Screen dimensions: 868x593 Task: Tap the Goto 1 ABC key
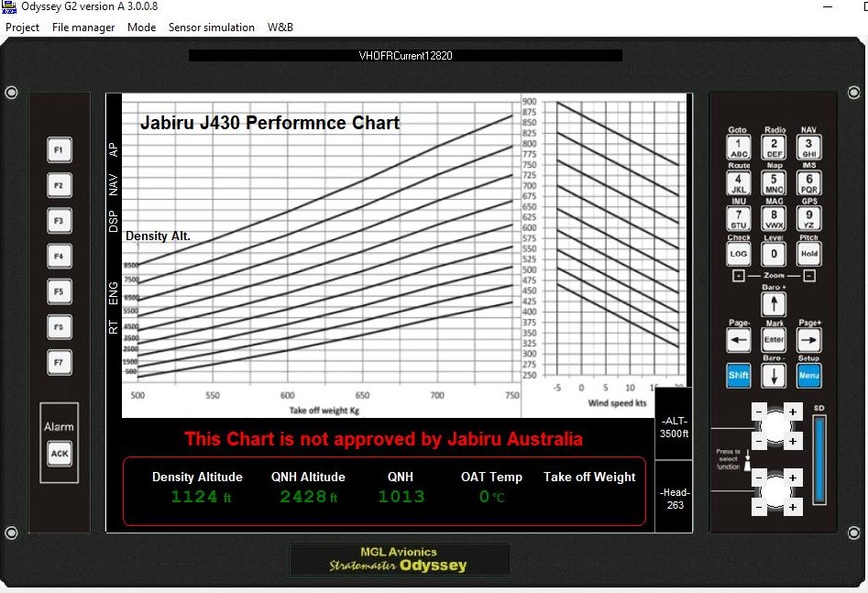[x=739, y=148]
